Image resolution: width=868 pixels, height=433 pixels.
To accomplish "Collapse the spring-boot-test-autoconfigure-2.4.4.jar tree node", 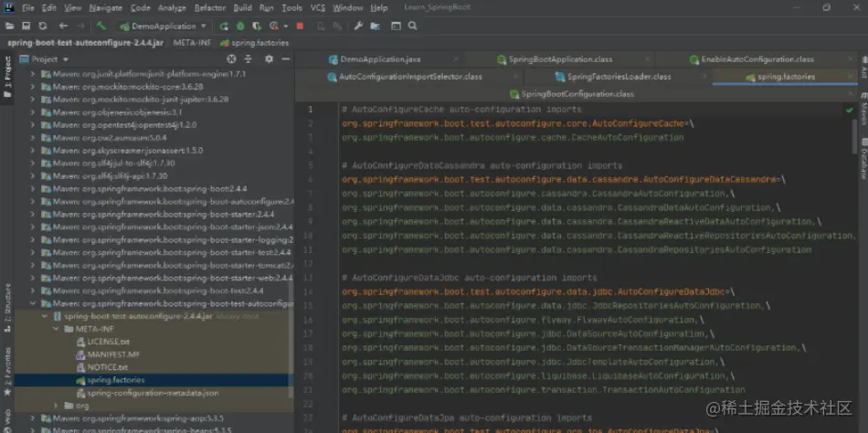I will (x=45, y=316).
